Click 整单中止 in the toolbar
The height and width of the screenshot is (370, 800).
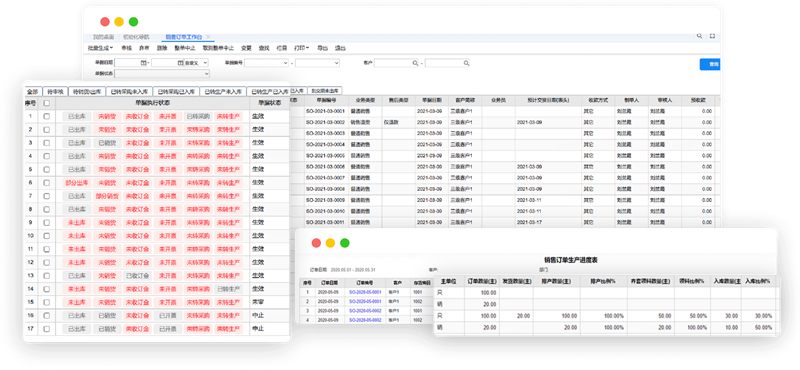(x=185, y=48)
